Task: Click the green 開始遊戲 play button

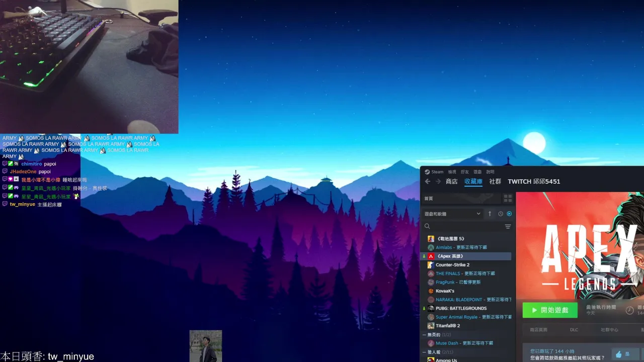Action: tap(550, 310)
